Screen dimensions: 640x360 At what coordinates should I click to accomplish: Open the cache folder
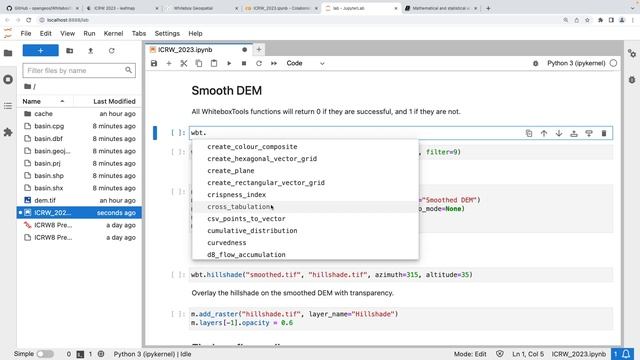80,113
